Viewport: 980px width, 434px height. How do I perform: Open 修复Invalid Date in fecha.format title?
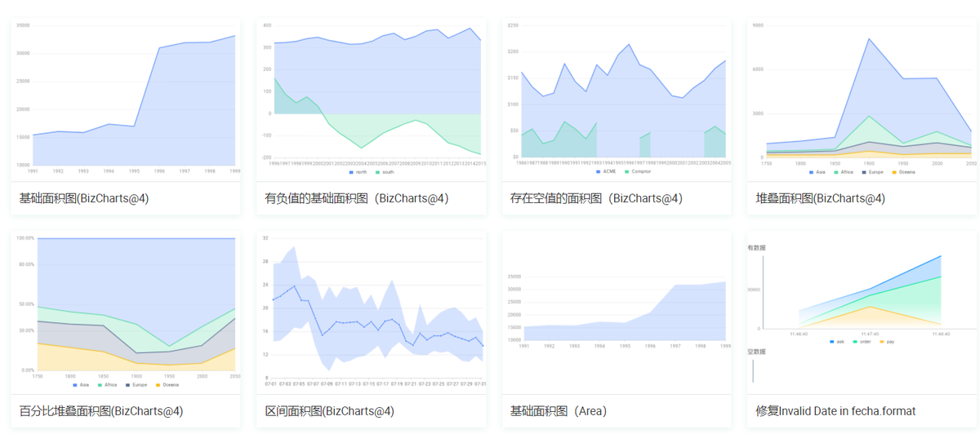[x=835, y=411]
